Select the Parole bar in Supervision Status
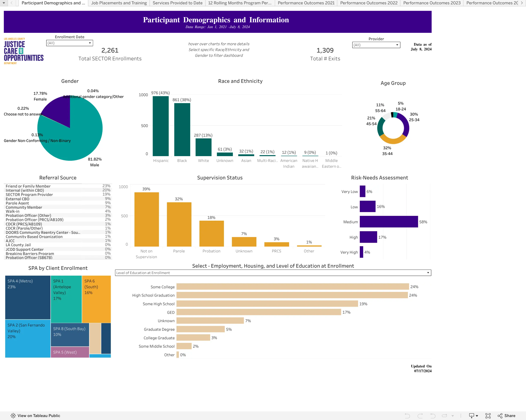Screen dimensions: 526x420 [x=179, y=224]
